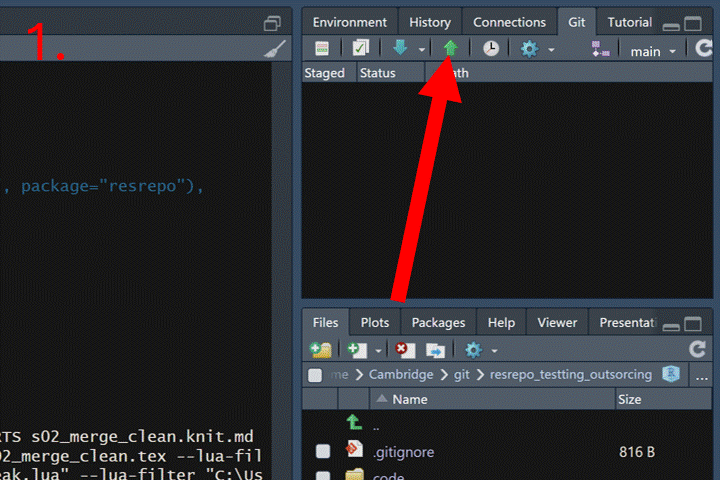Expand the Pull dropdown arrow
The width and height of the screenshot is (720, 480).
click(x=422, y=50)
